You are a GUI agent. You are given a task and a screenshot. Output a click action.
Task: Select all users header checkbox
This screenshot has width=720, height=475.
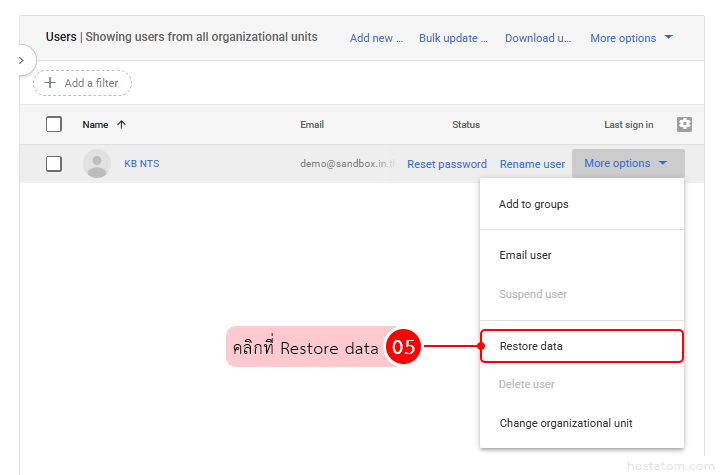pyautogui.click(x=54, y=124)
